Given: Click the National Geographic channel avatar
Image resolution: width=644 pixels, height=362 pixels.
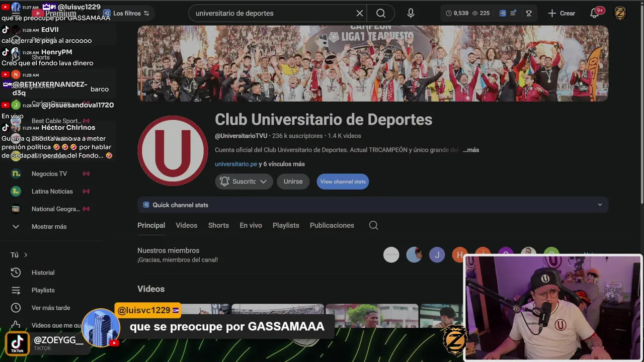Looking at the screenshot, I should (16, 209).
